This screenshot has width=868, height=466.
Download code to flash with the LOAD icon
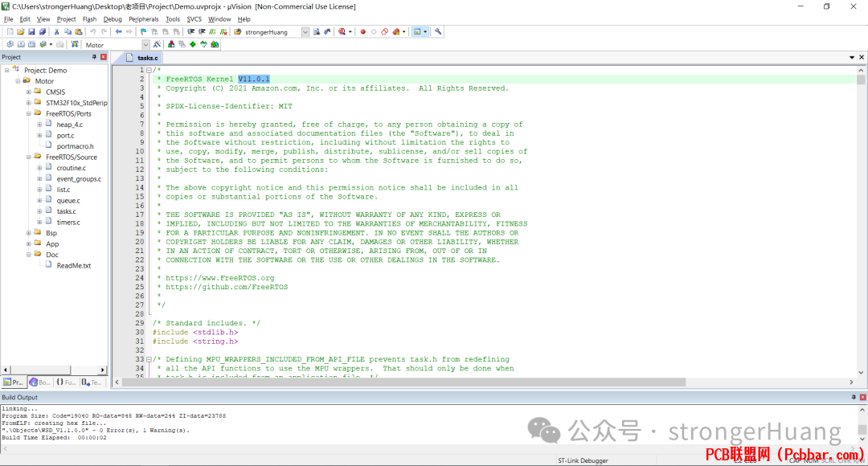(x=74, y=44)
